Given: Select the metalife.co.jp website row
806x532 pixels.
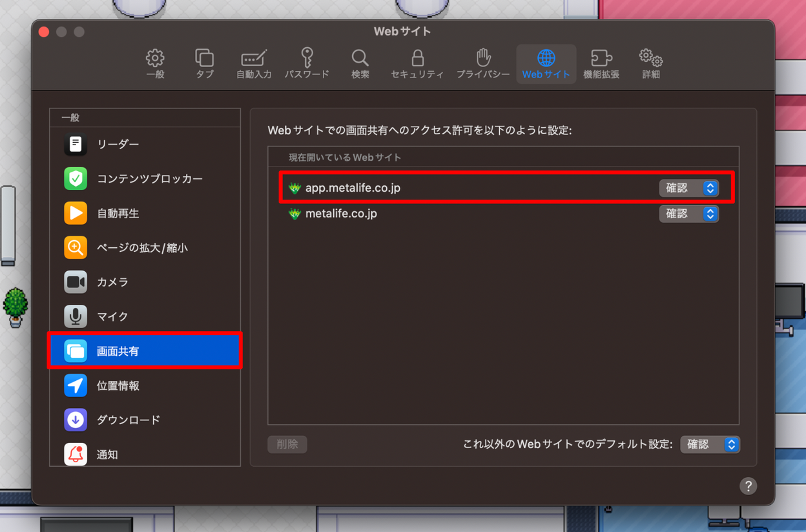Looking at the screenshot, I should [x=504, y=214].
